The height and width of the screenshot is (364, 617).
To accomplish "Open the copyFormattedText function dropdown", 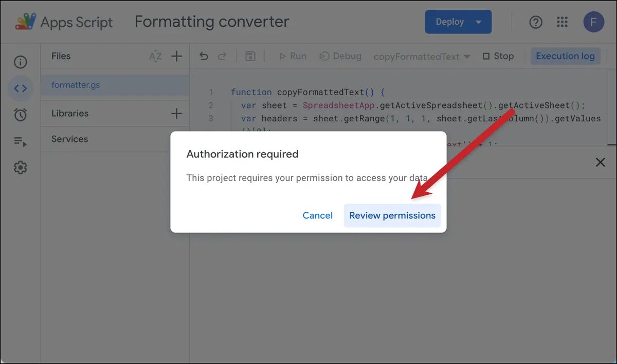I will coord(422,57).
